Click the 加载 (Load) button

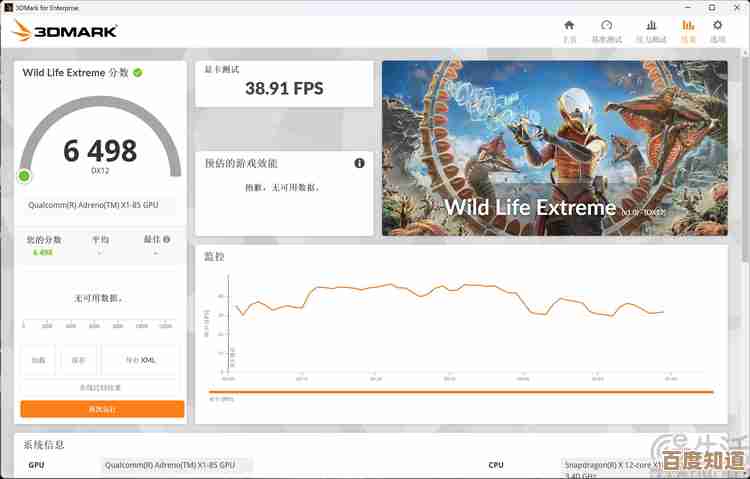click(x=38, y=360)
